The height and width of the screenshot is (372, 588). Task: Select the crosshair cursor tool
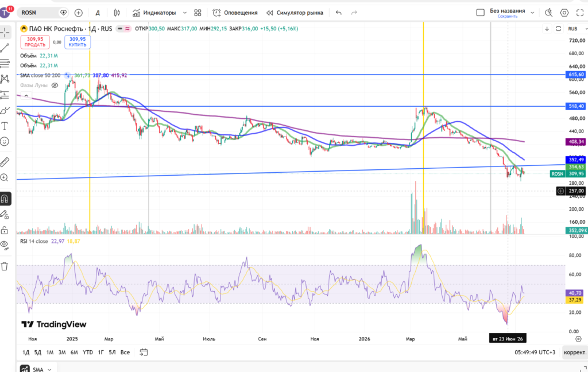click(5, 32)
